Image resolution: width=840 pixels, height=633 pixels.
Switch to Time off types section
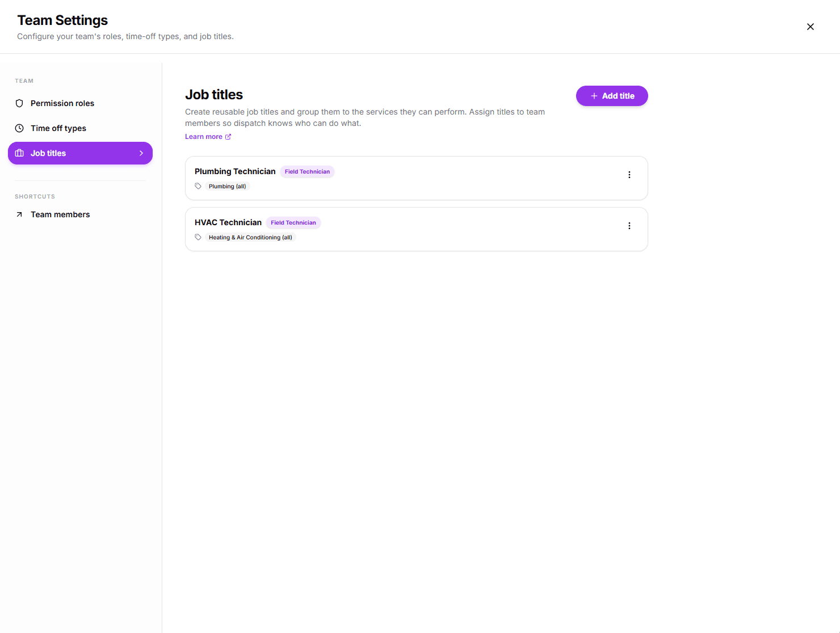(x=58, y=128)
